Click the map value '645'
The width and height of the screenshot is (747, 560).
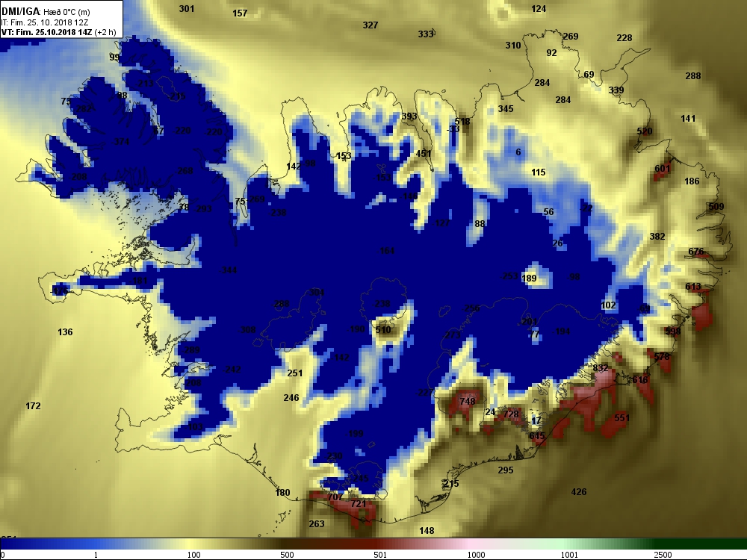[537, 436]
